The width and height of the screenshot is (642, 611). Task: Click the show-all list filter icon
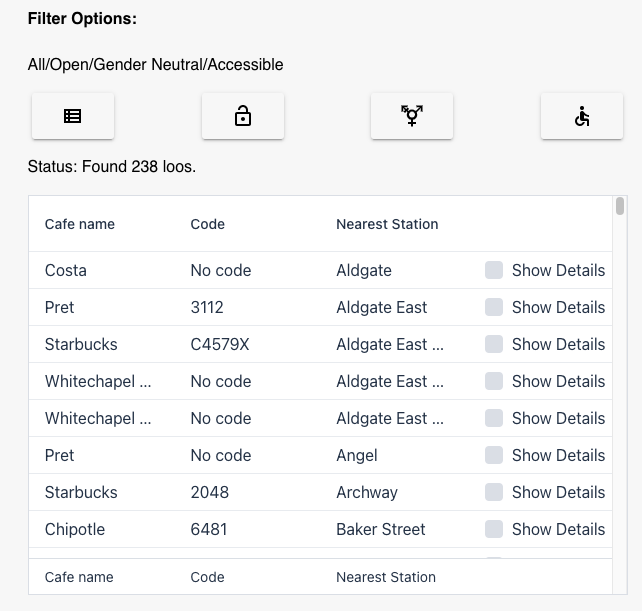point(73,116)
